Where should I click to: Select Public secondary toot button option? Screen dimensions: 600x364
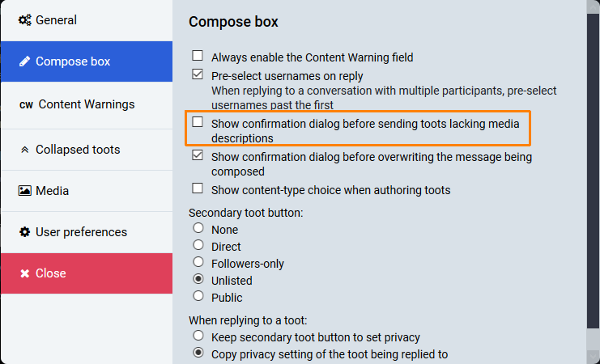pos(197,296)
